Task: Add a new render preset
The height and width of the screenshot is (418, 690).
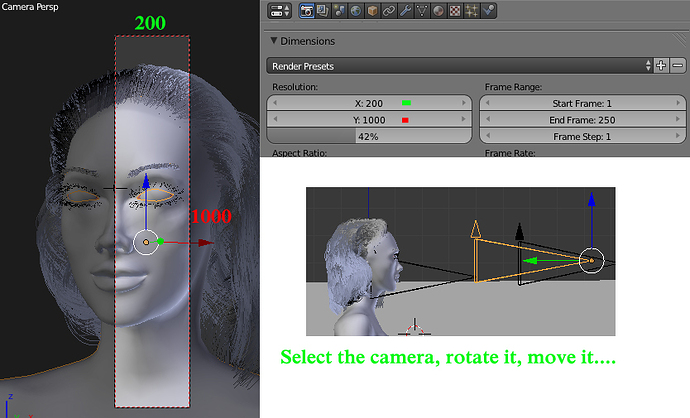Action: pyautogui.click(x=661, y=66)
